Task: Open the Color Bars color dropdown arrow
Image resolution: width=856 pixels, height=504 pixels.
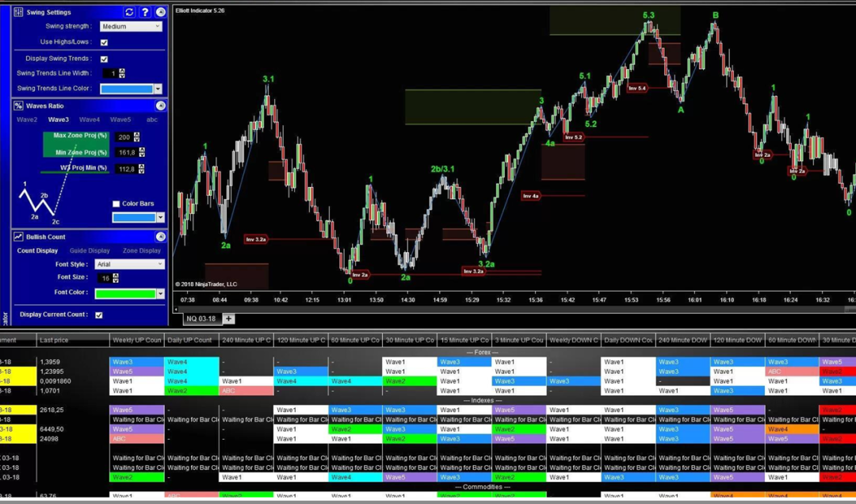Action: coord(160,217)
